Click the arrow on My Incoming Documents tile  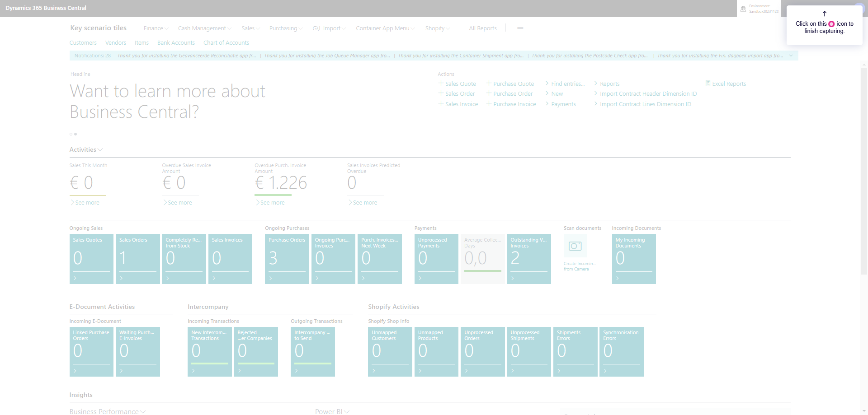click(x=618, y=278)
